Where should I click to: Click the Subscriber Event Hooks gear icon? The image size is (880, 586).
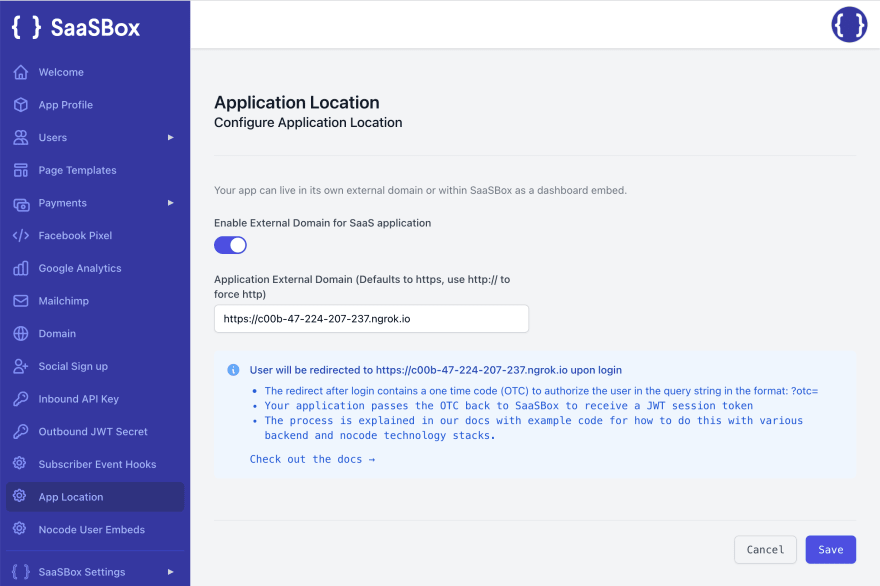20,463
